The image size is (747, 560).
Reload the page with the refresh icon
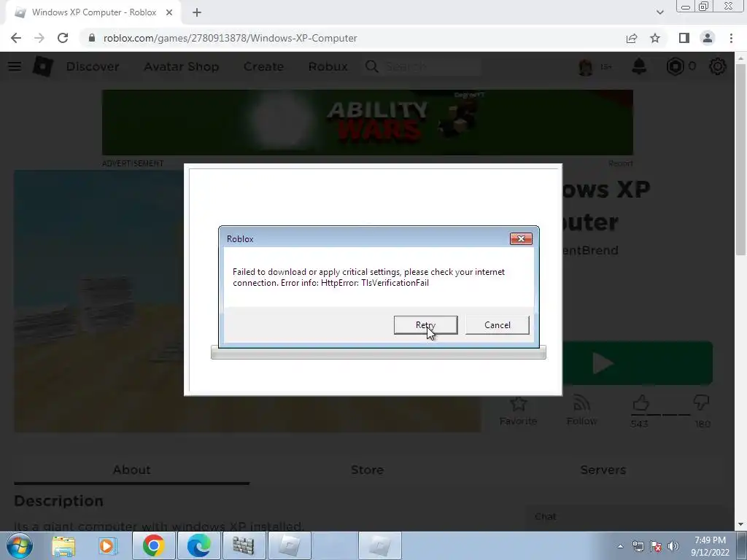(63, 38)
